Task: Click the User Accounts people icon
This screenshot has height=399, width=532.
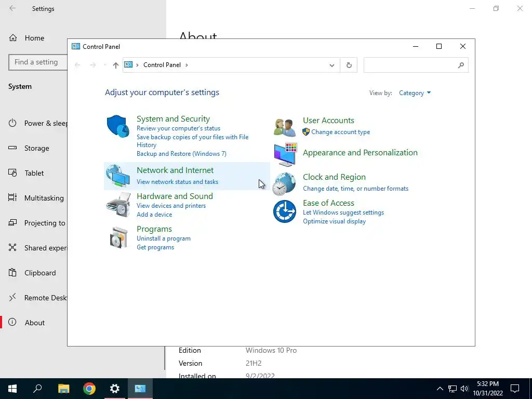Action: (285, 128)
